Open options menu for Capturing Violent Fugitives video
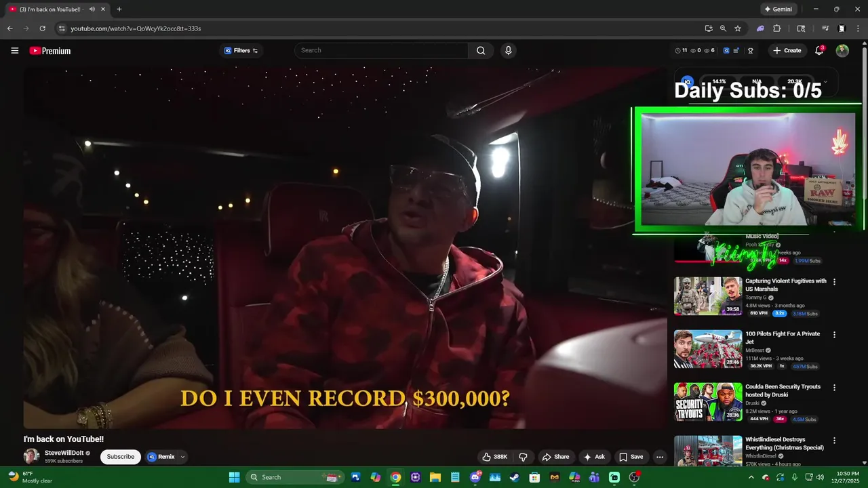The height and width of the screenshot is (488, 868). click(834, 282)
